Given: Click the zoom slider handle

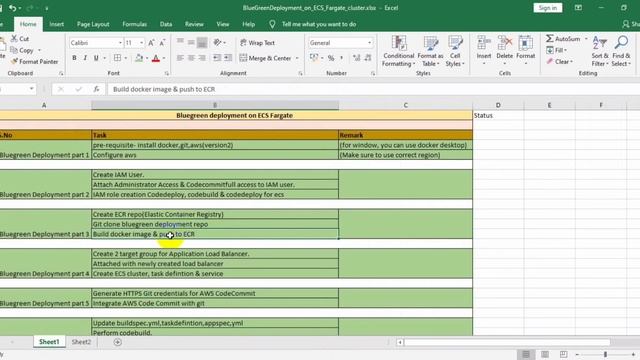Looking at the screenshot, I should point(605,354).
